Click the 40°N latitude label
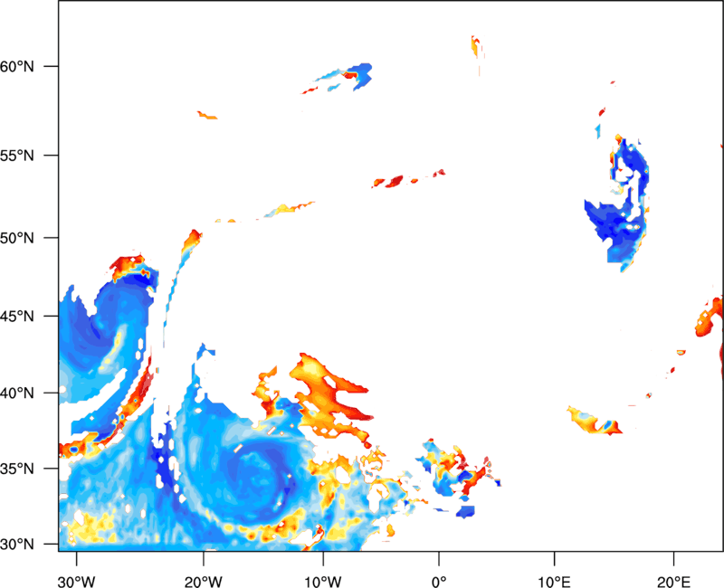 click(x=17, y=394)
